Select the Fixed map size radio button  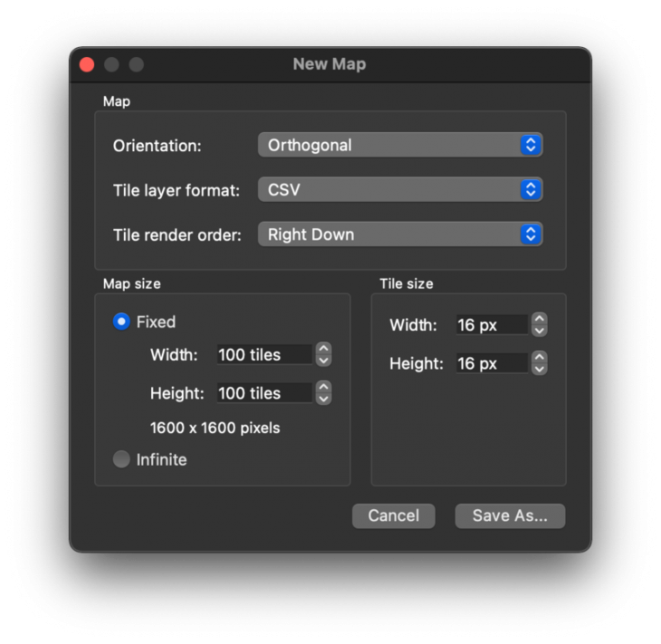(121, 322)
